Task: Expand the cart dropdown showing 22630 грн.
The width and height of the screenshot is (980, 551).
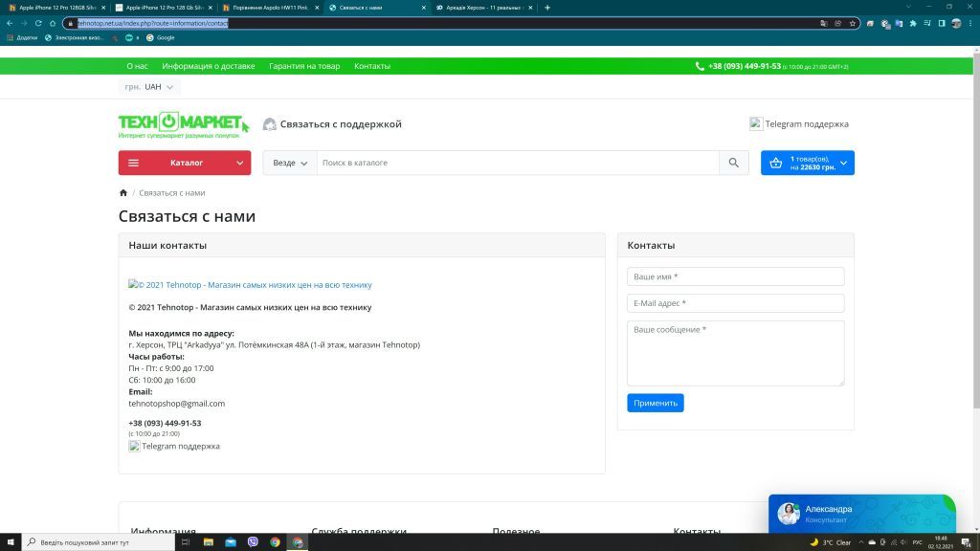Action: (x=842, y=163)
